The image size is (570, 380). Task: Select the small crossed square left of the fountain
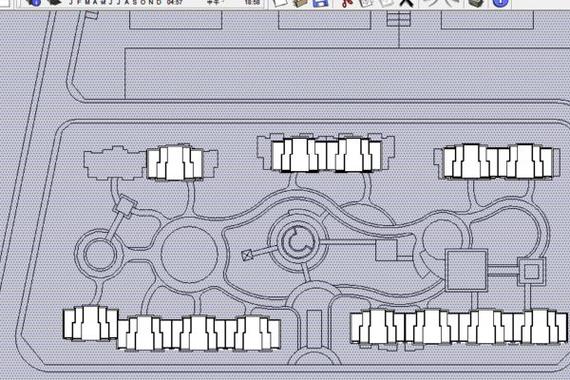247,255
